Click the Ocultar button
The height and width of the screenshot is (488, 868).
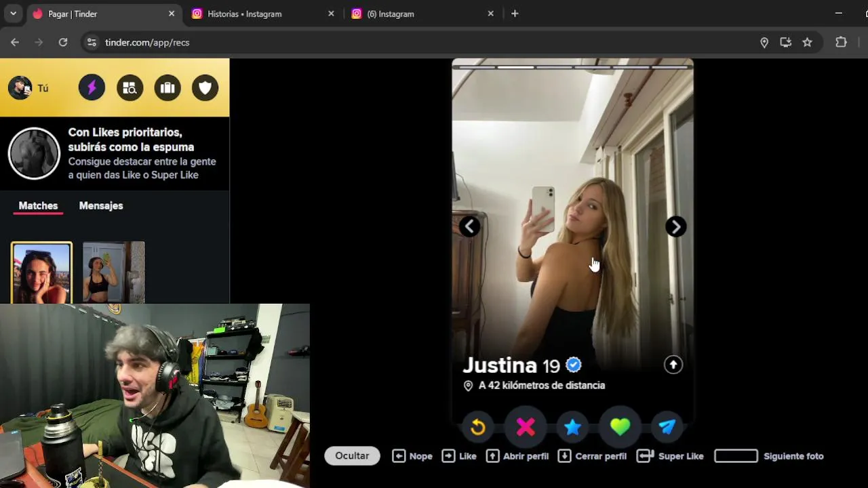tap(352, 455)
